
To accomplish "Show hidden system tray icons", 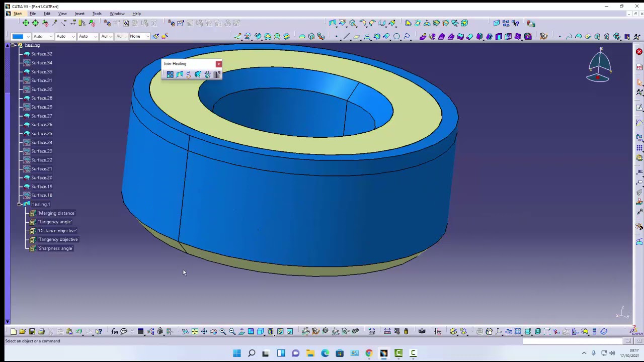I will coord(584,353).
